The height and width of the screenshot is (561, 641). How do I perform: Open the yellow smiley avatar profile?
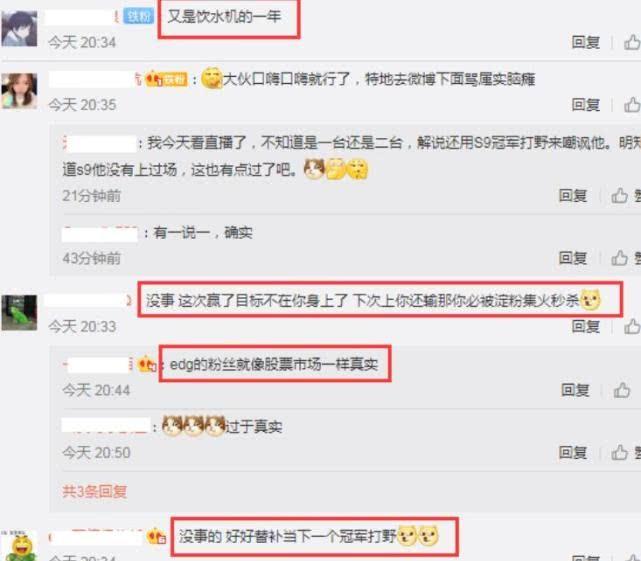tap(21, 547)
